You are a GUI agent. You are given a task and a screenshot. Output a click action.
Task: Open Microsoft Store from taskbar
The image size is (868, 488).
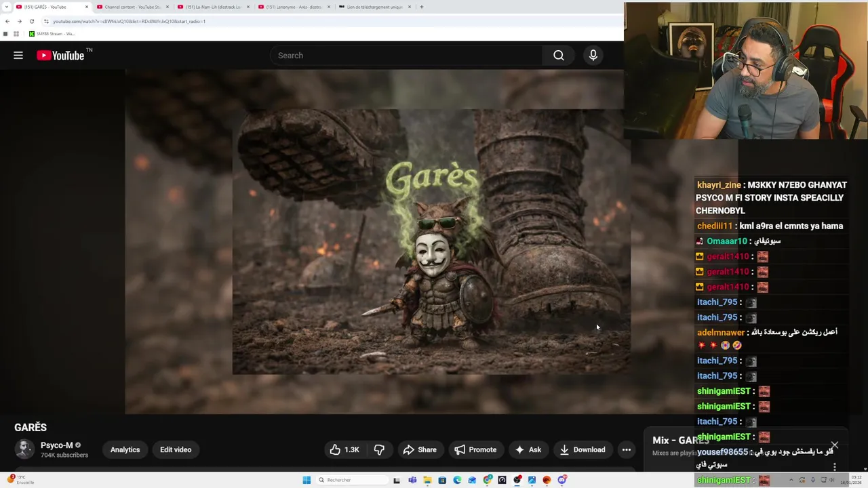pos(442,480)
